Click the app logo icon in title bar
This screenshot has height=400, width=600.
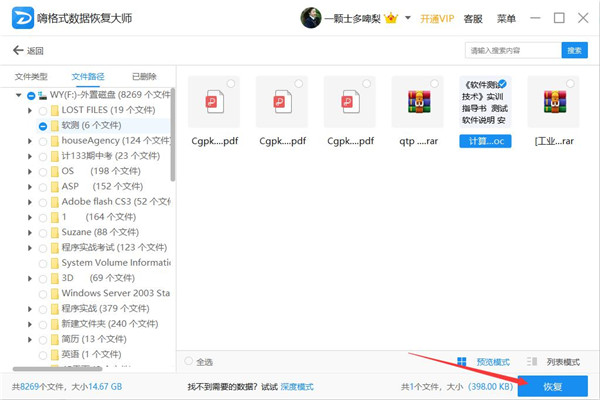[20, 18]
